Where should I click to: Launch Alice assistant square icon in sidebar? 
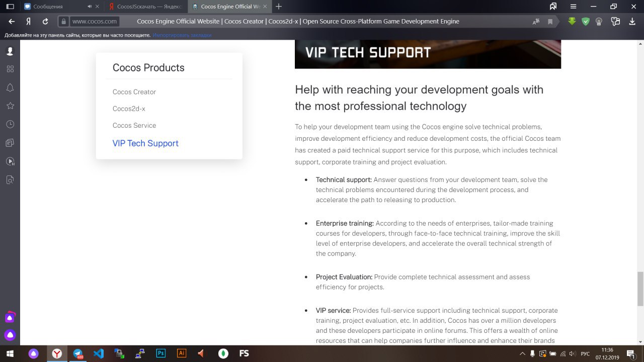pos(10,317)
